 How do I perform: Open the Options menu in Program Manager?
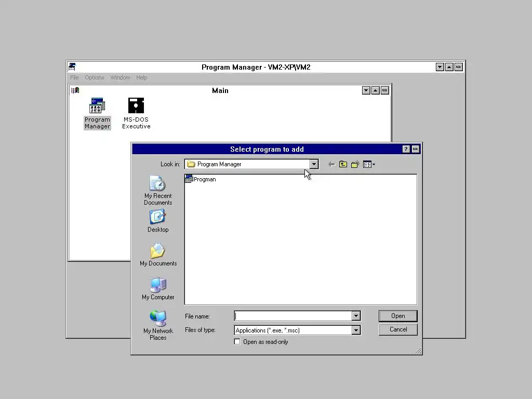tap(95, 77)
